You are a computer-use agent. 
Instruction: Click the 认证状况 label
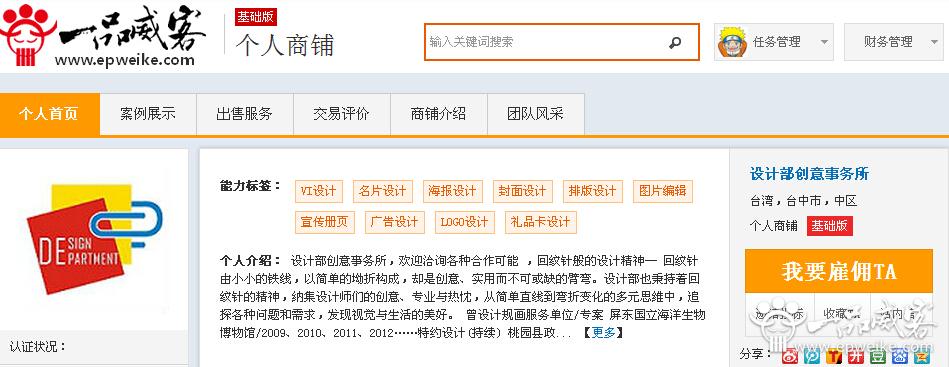pos(38,347)
